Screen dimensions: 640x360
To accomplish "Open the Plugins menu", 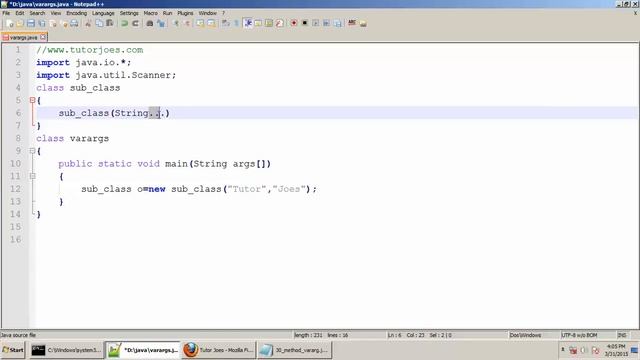I will pos(185,13).
